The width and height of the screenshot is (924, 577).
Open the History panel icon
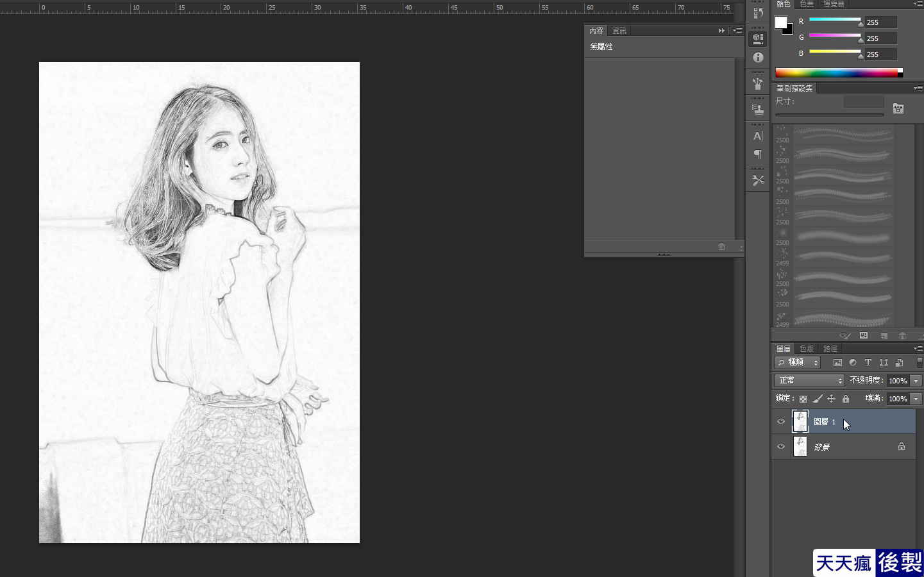(758, 13)
